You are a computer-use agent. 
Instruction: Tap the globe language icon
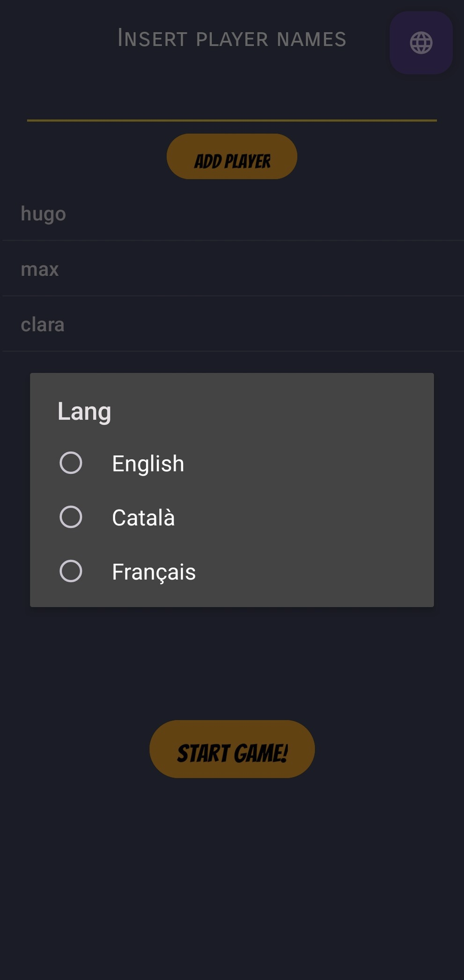point(421,43)
